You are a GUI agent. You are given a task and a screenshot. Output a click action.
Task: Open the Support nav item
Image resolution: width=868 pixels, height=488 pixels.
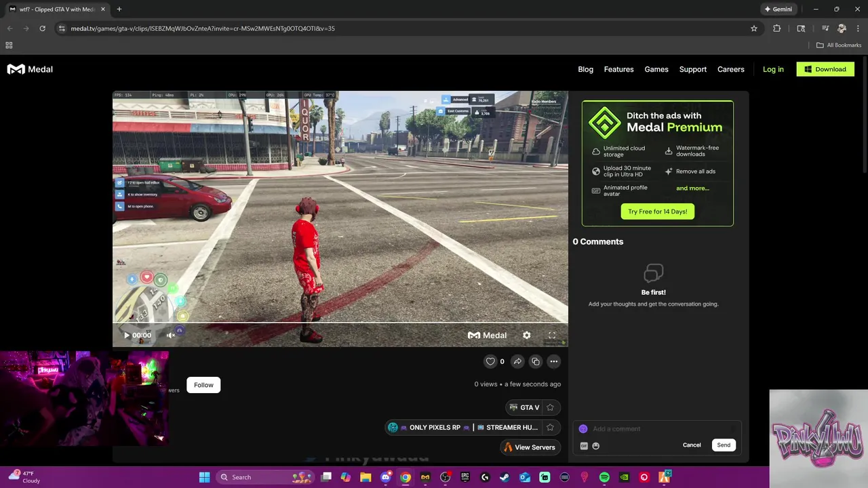[x=693, y=69]
